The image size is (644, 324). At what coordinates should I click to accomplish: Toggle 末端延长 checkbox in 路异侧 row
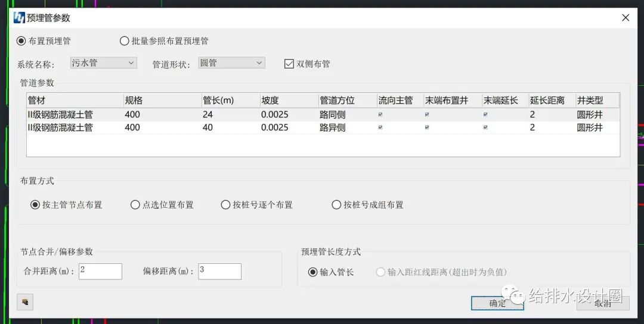click(x=485, y=127)
